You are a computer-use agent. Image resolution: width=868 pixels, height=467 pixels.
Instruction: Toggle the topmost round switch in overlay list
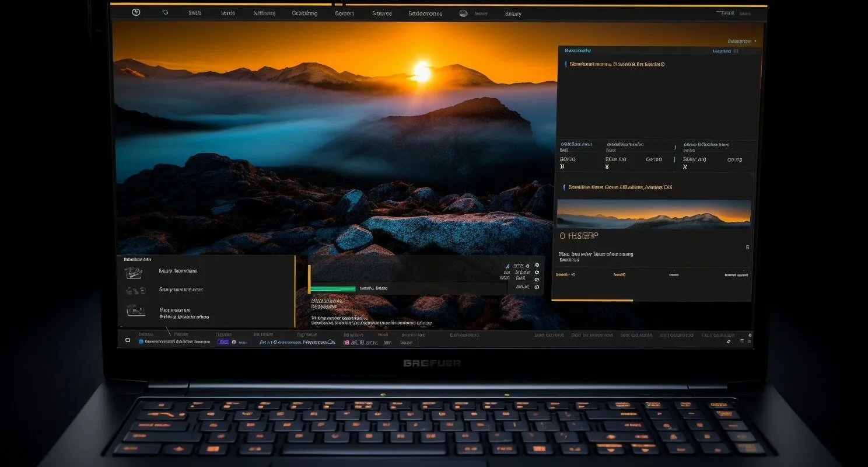(537, 265)
